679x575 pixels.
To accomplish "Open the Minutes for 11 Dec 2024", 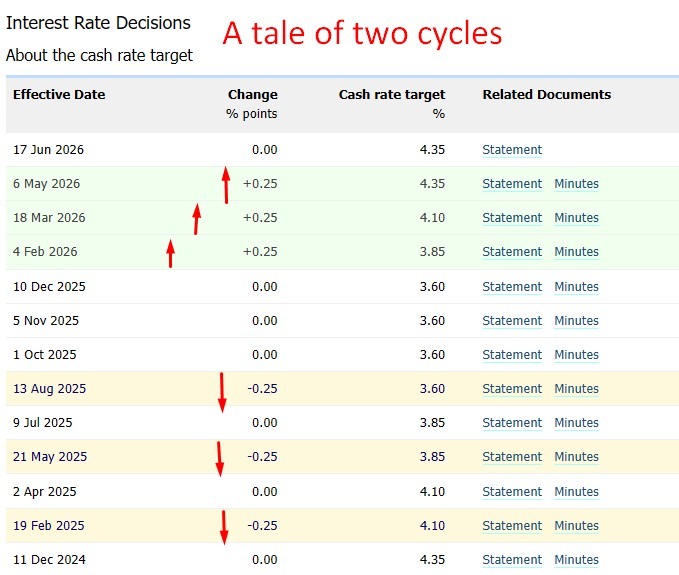I will click(576, 560).
